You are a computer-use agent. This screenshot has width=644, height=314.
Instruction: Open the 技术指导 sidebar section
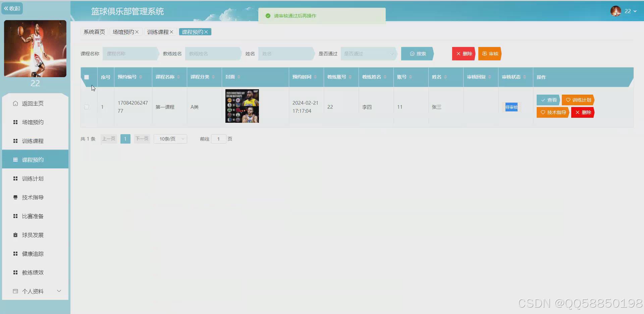33,197
